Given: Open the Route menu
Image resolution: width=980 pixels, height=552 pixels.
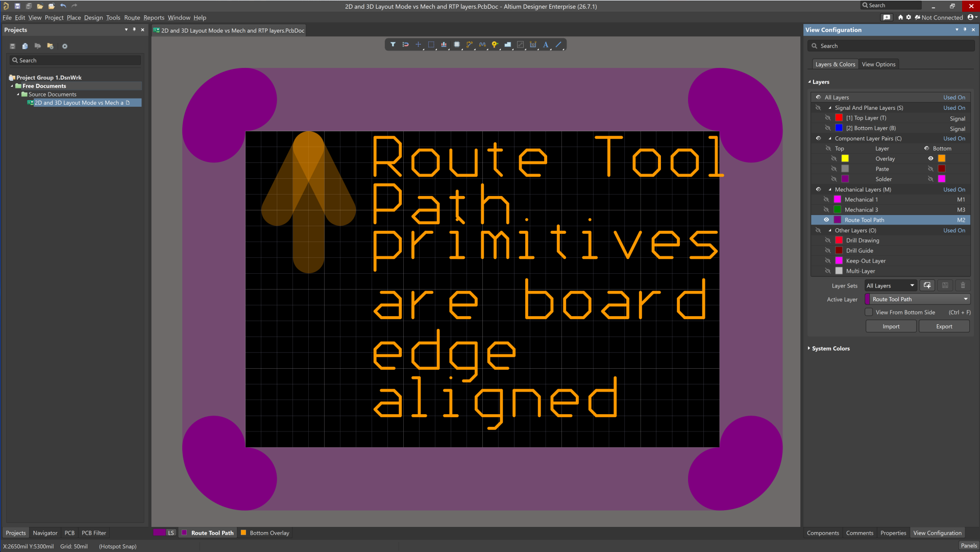Looking at the screenshot, I should tap(132, 17).
